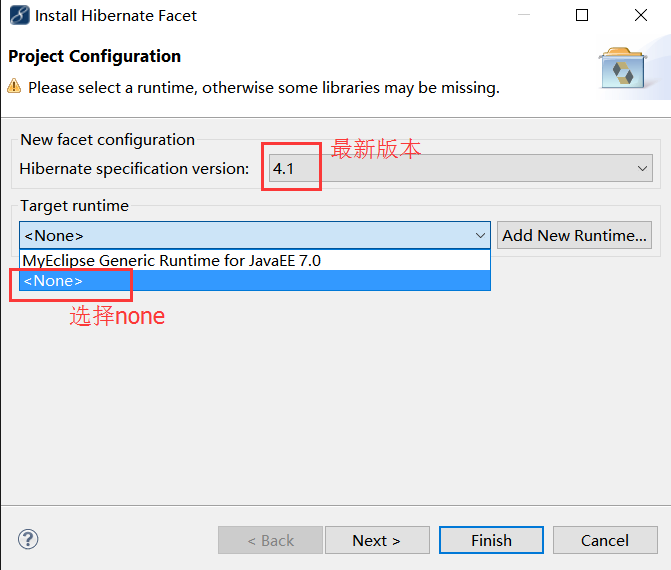Click the Project Configuration heading

coord(95,57)
